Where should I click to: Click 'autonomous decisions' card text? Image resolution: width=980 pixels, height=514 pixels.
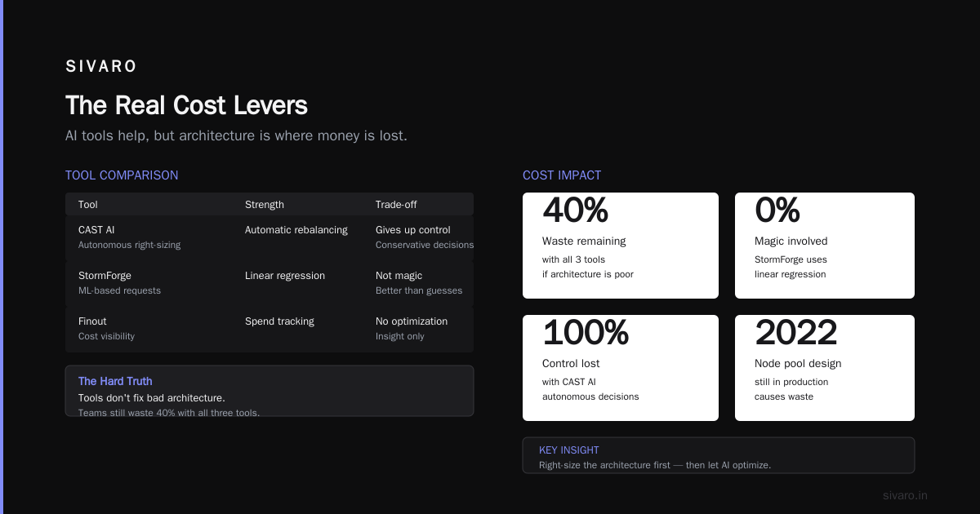pyautogui.click(x=590, y=397)
